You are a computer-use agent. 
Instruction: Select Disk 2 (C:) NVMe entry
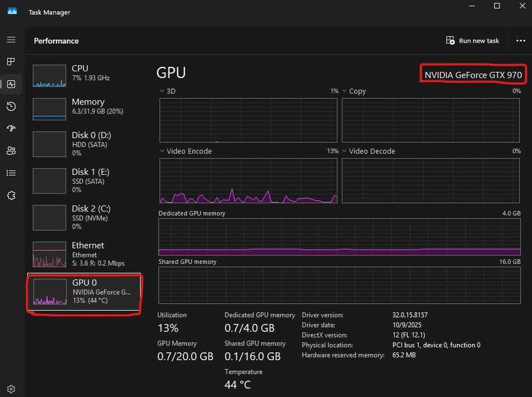pos(84,217)
